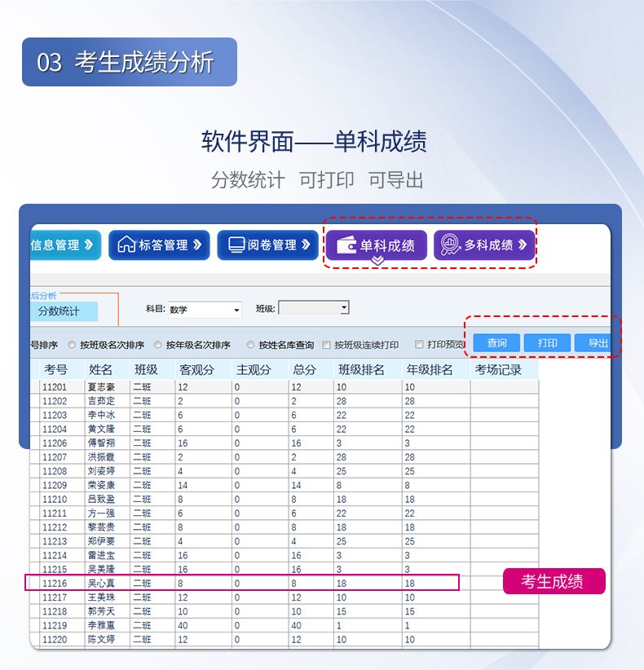Select the 按班级名次排序 radio button

73,345
